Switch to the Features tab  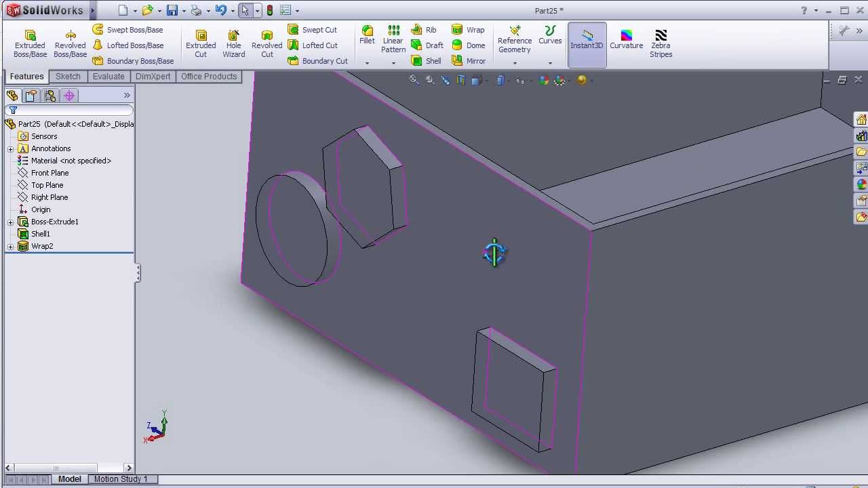[26, 77]
